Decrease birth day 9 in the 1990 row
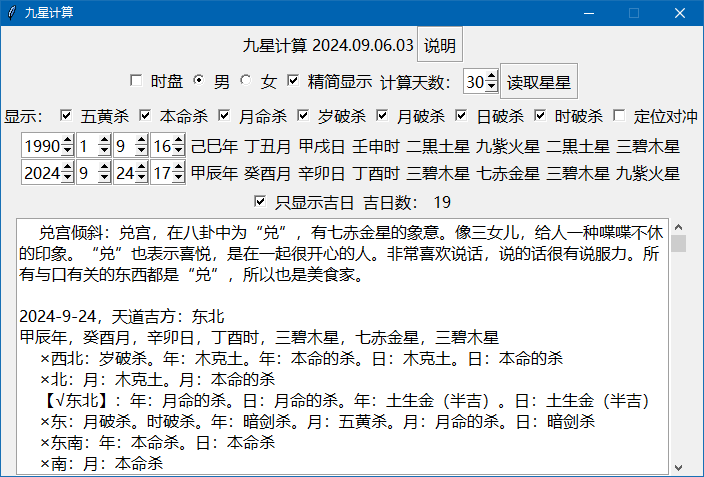Viewport: 704px width, 477px height. coord(141,150)
